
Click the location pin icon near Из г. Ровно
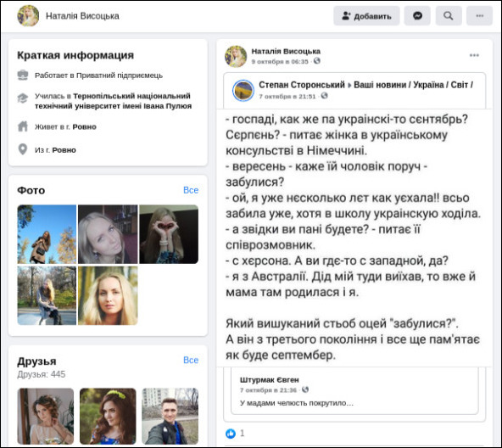click(x=23, y=149)
